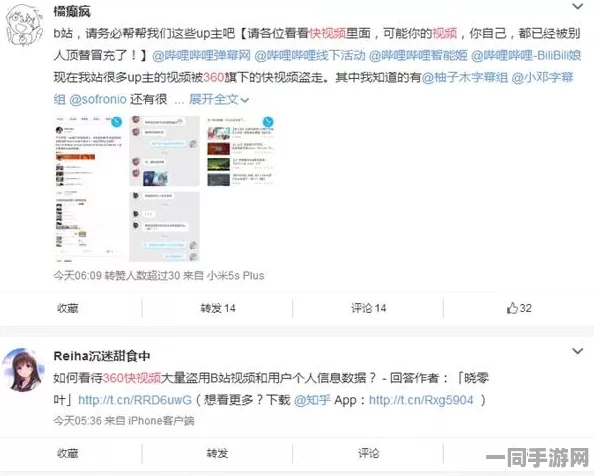Open the mention @小邓字幕组
594x476 pixels.
542,77
